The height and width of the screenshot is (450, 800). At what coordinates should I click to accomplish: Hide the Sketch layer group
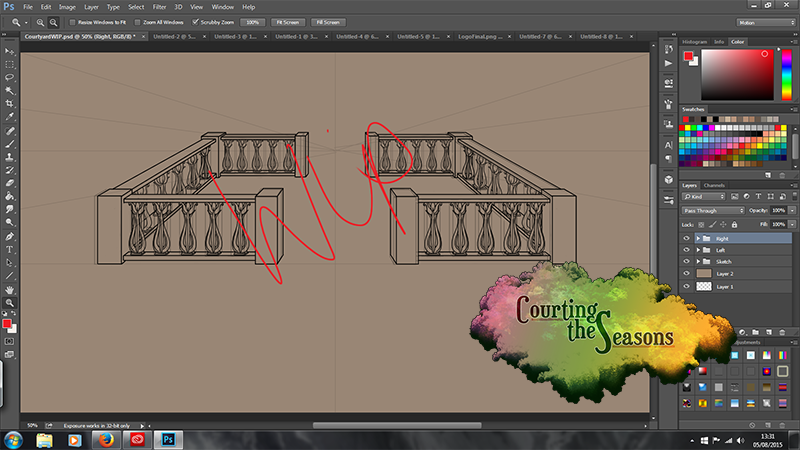pyautogui.click(x=686, y=260)
